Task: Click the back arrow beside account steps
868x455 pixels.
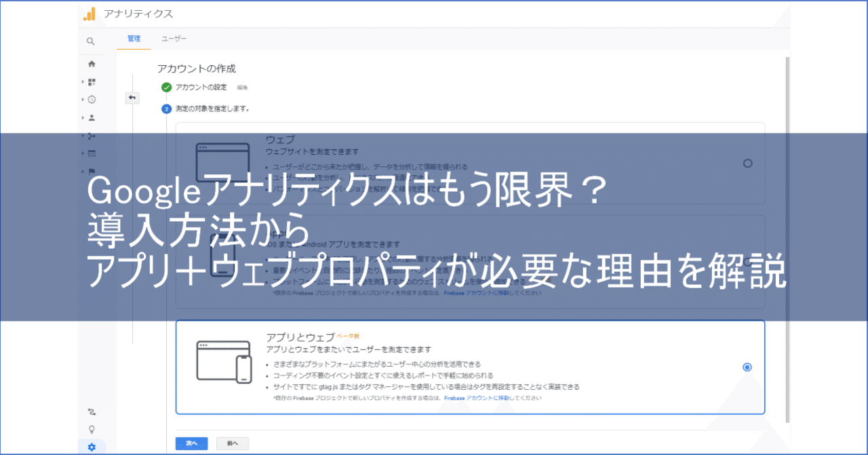Action: click(132, 98)
